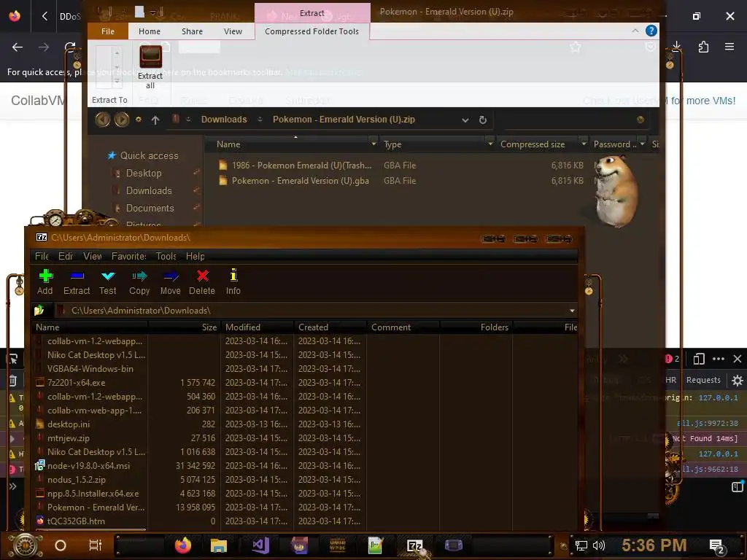Image resolution: width=747 pixels, height=560 pixels.
Task: Click the red Delete icon in 7-Zip
Action: [x=203, y=276]
